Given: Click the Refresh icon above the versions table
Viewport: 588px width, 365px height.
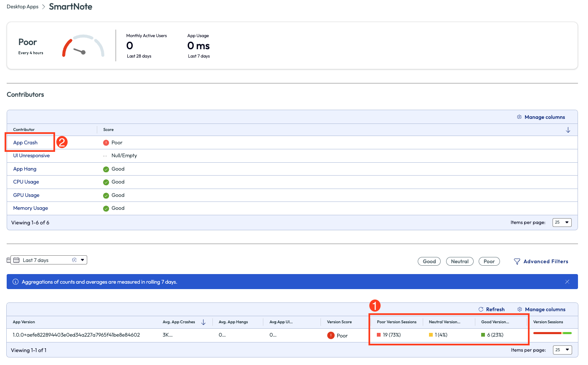Looking at the screenshot, I should click(x=480, y=309).
